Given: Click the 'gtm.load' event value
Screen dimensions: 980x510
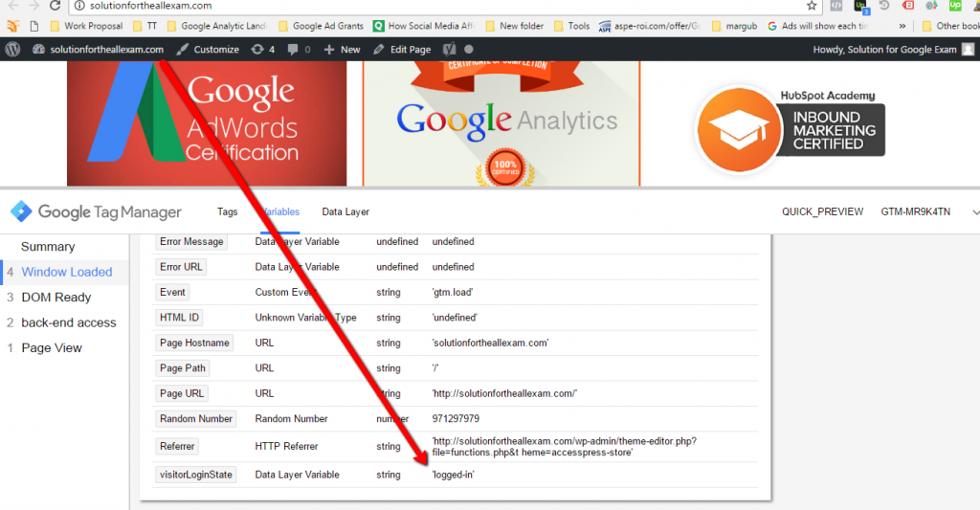Looking at the screenshot, I should (x=453, y=293).
